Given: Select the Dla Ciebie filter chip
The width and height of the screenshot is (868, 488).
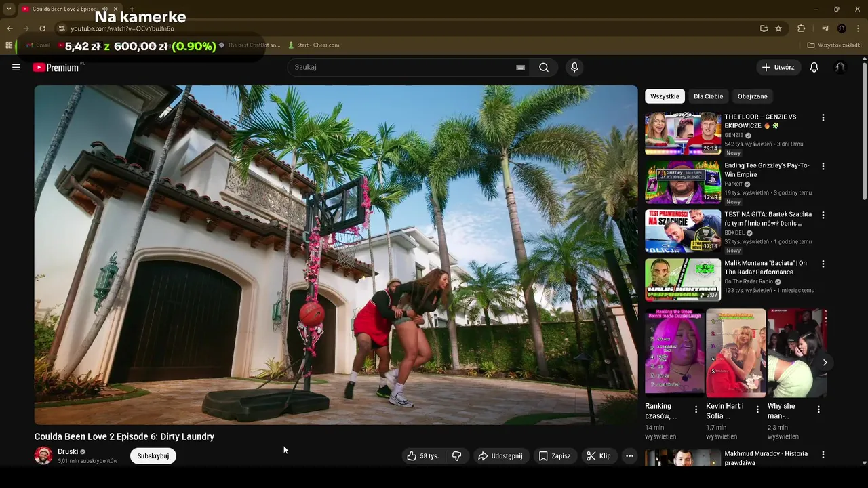Looking at the screenshot, I should pyautogui.click(x=708, y=96).
